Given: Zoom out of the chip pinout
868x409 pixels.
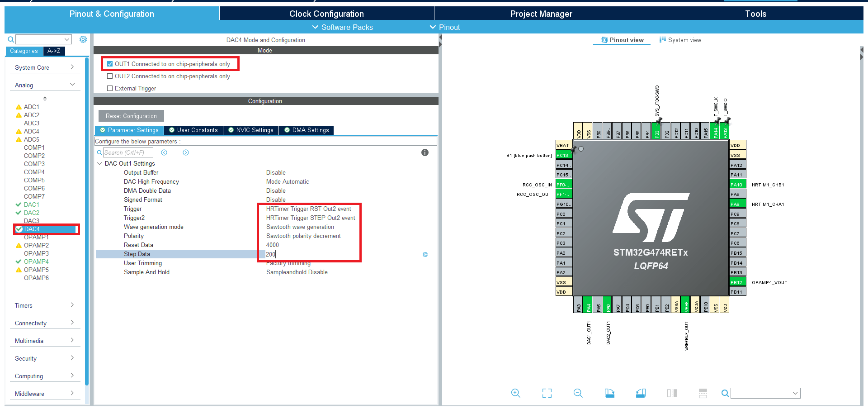Looking at the screenshot, I should (578, 393).
